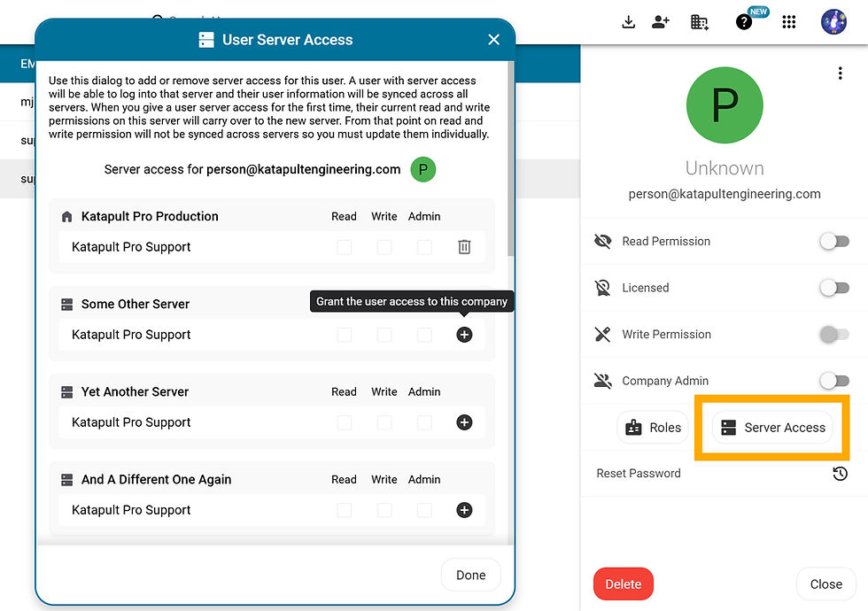Viewport: 868px width, 611px height.
Task: Click And A Different One Again title
Action: point(156,479)
